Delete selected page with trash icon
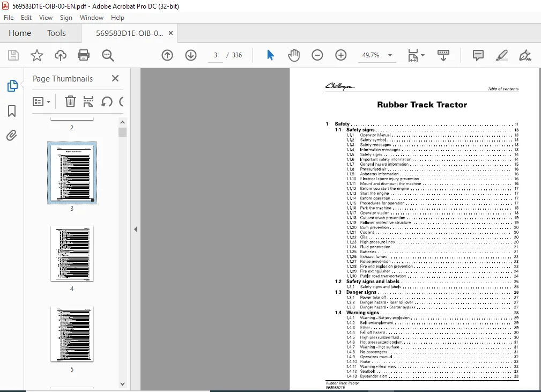This screenshot has height=392, width=541. pos(70,101)
